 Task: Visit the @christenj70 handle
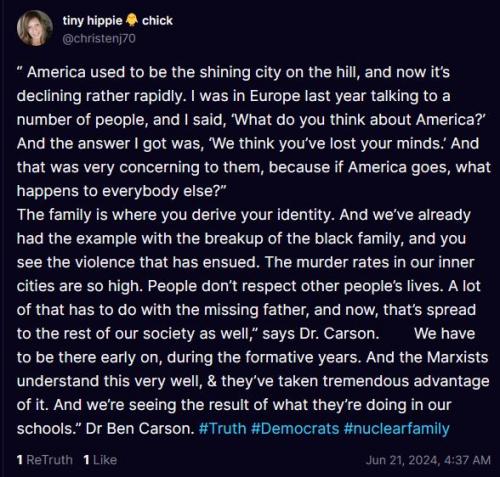[99, 39]
